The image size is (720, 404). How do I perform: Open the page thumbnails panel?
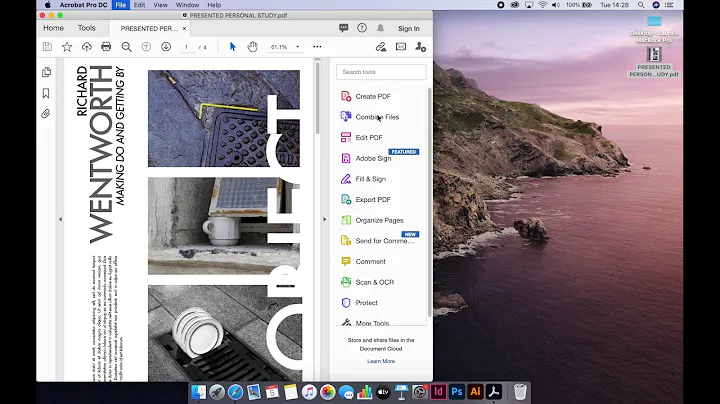(46, 72)
